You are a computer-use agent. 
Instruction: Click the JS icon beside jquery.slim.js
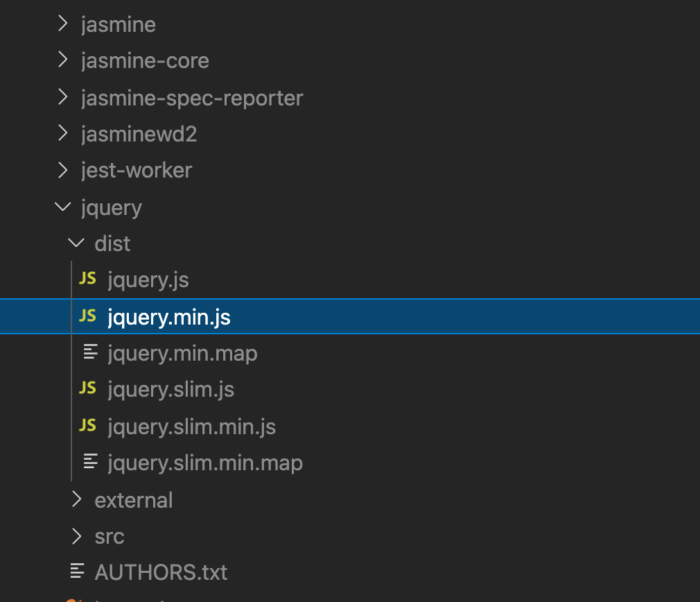click(x=87, y=388)
